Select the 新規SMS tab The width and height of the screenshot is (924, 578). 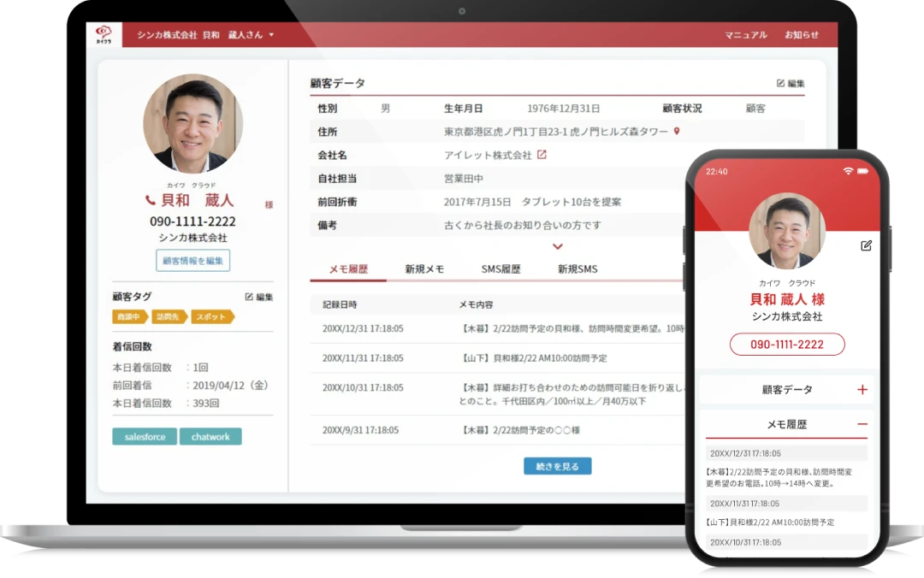pyautogui.click(x=577, y=269)
